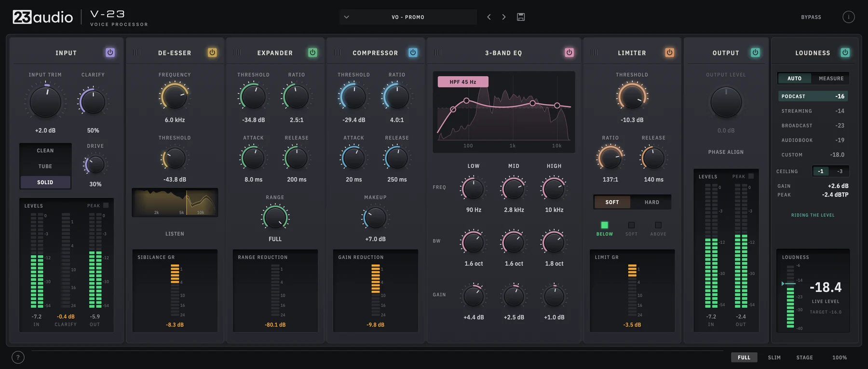Image resolution: width=868 pixels, height=369 pixels.
Task: Click the PHASE ALIGN label
Action: click(726, 152)
